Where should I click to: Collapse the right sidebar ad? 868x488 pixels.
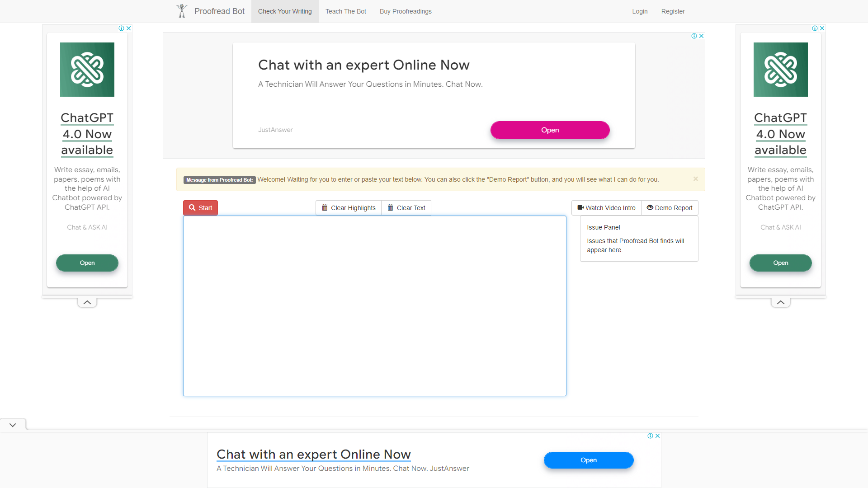[x=781, y=302]
